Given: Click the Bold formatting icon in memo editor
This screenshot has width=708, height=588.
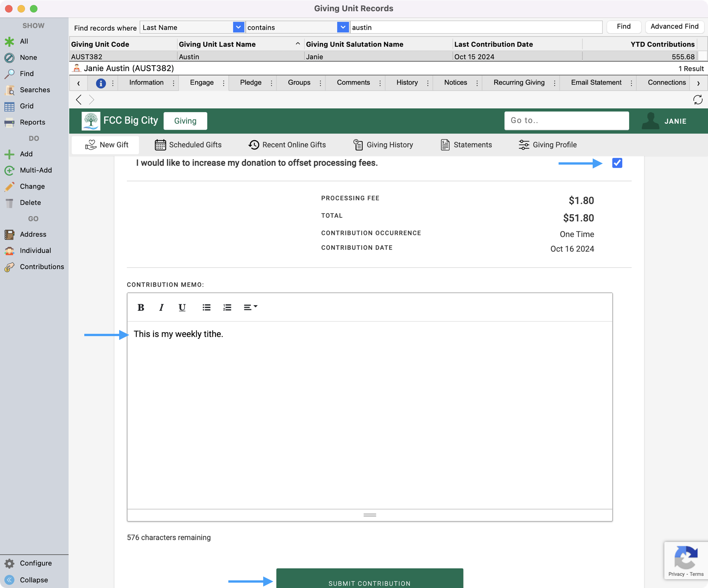Looking at the screenshot, I should 141,307.
